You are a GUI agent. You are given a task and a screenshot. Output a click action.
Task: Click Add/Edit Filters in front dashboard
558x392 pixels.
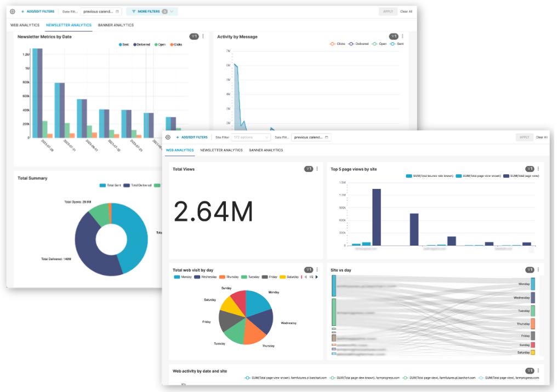pos(192,137)
